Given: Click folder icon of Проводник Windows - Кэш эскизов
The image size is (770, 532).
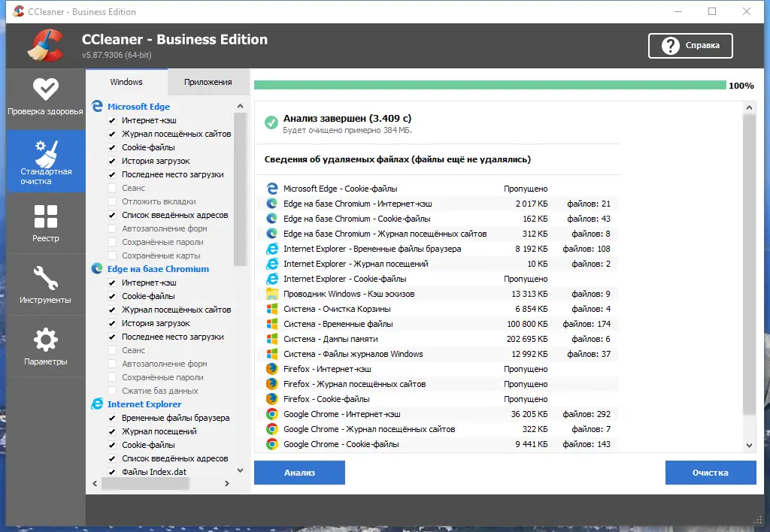Looking at the screenshot, I should point(271,294).
